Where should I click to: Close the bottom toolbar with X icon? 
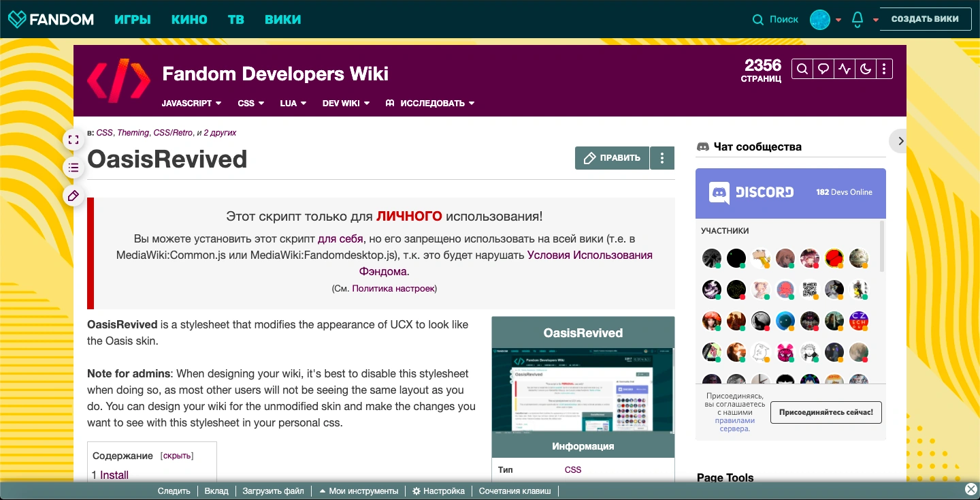pos(971,489)
